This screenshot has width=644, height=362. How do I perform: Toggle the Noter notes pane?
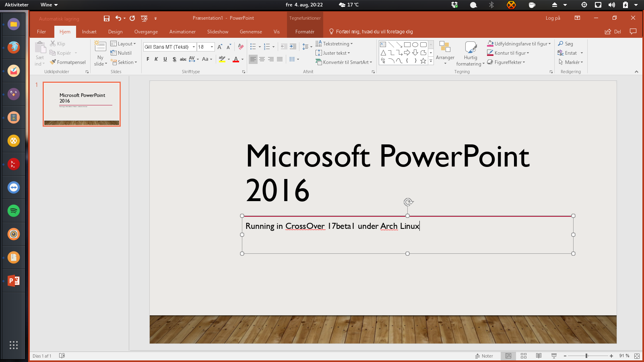click(484, 356)
